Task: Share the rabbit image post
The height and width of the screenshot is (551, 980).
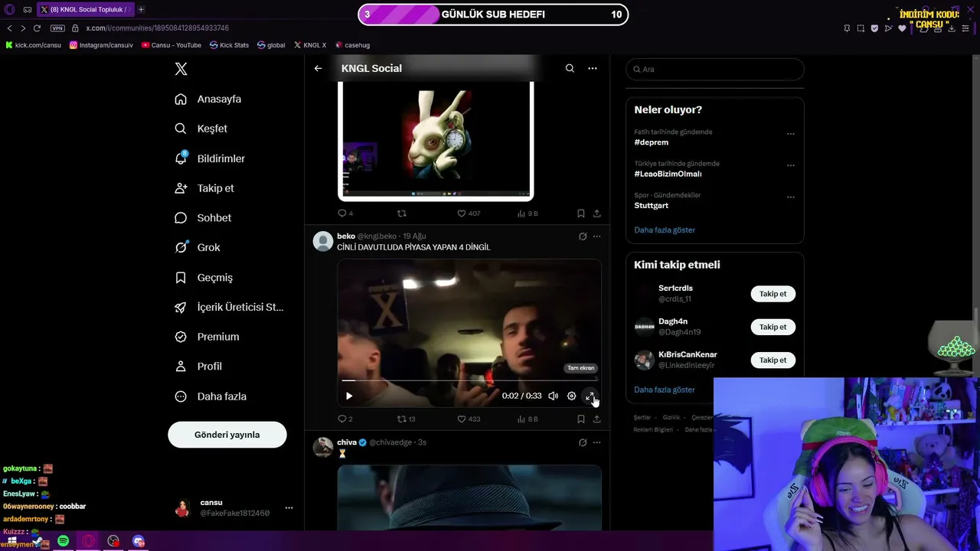Action: [x=597, y=214]
